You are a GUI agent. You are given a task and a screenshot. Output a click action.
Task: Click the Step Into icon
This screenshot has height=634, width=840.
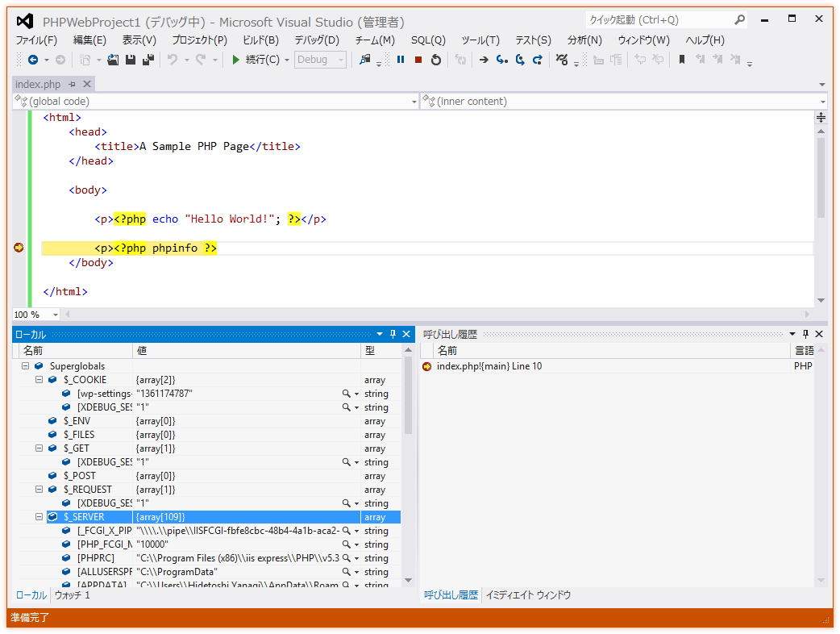(502, 60)
